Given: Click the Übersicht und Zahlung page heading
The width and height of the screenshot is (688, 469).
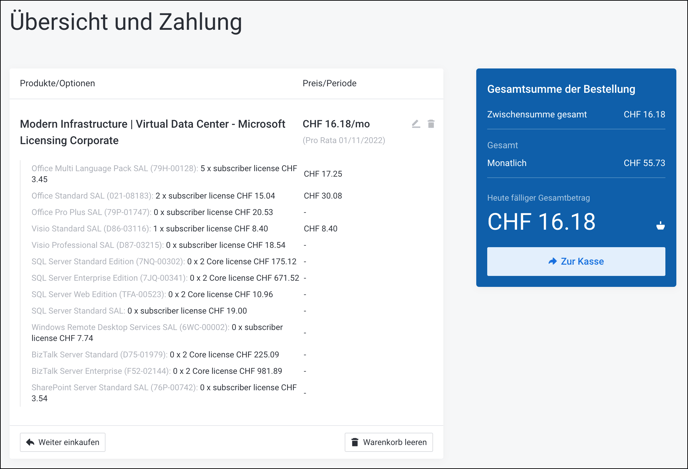Looking at the screenshot, I should click(126, 22).
